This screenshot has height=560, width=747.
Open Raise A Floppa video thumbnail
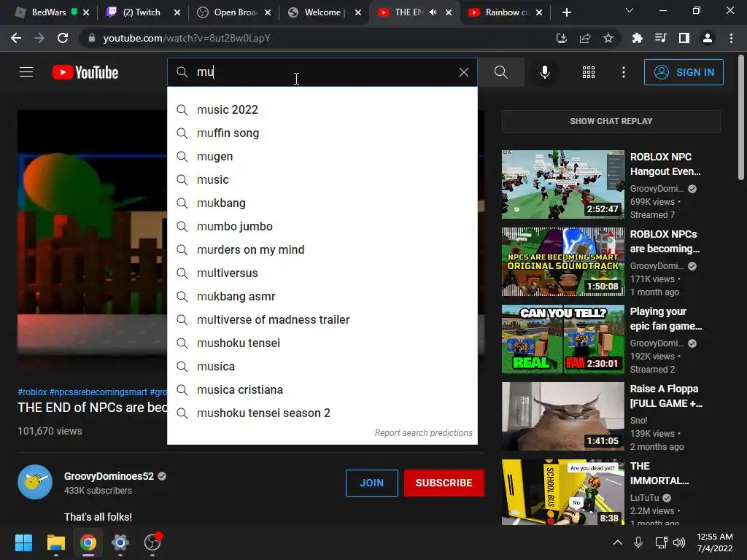tap(562, 416)
